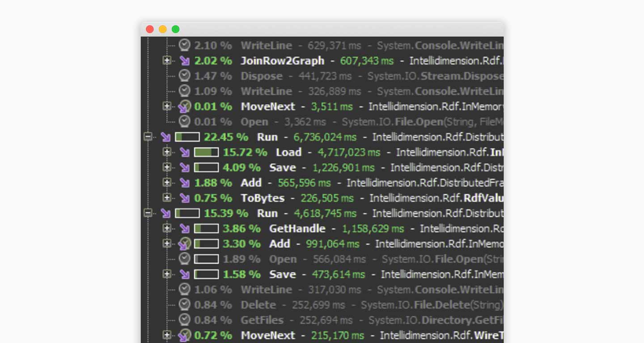Viewport: 644px width, 343px height.
Task: Click the percentage bar for Load 15.72 %
Action: click(207, 152)
